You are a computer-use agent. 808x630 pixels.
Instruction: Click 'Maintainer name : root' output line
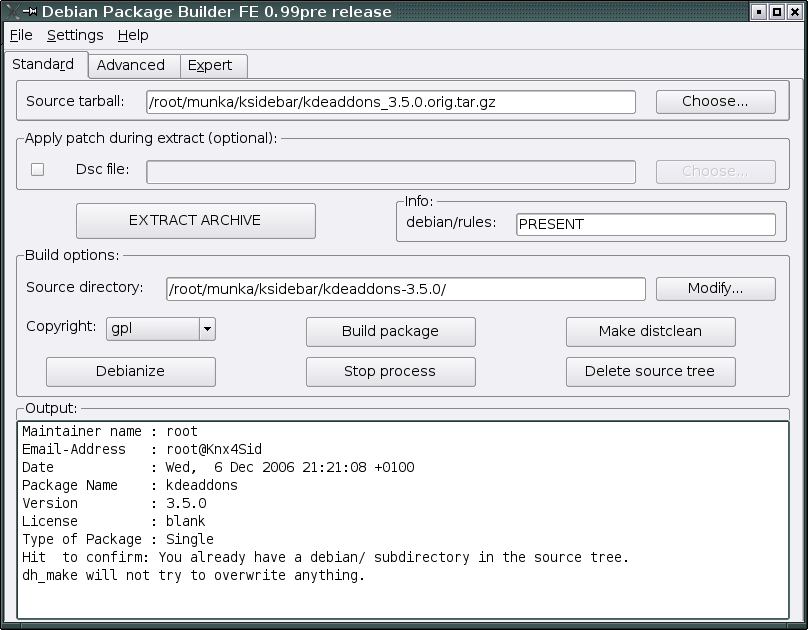(110, 431)
